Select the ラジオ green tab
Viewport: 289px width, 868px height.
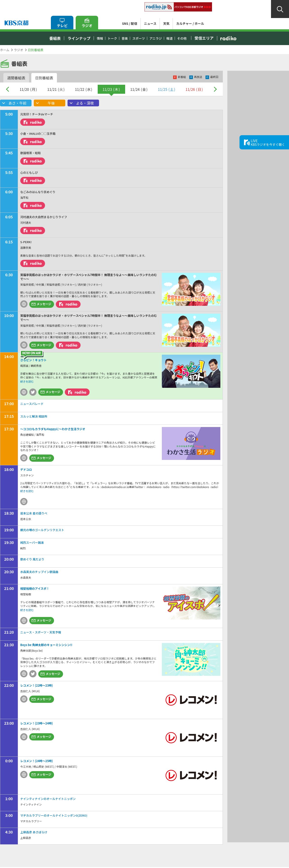[87, 23]
